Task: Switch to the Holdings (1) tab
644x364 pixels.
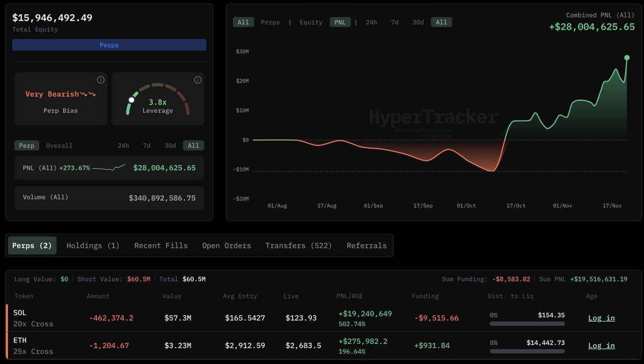Action: tap(92, 245)
